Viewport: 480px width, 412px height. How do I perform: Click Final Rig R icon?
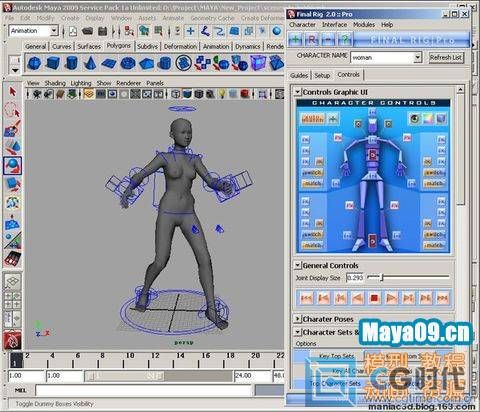click(312, 40)
